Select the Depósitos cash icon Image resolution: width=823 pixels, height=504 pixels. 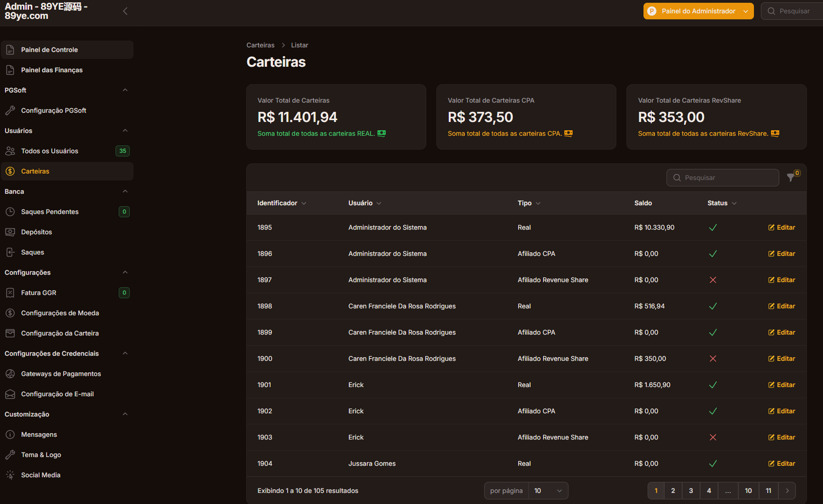(x=10, y=232)
